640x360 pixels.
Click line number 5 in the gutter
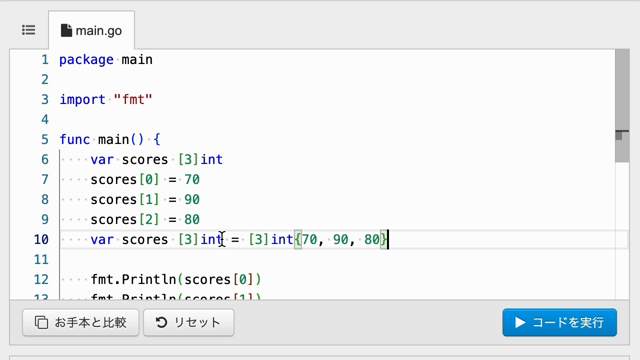coord(45,140)
